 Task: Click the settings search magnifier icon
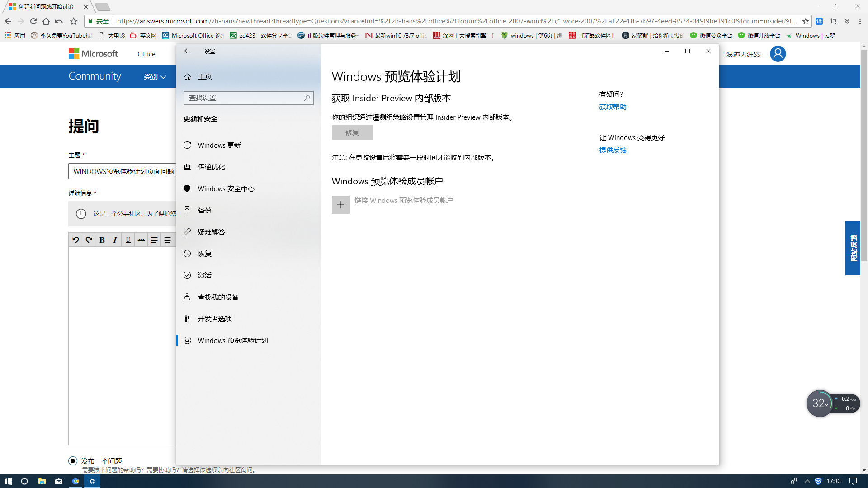coord(307,98)
